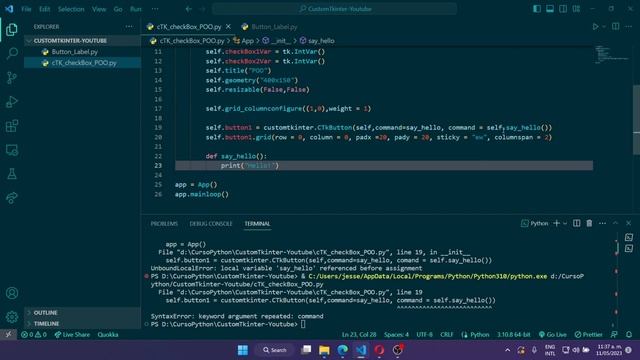Screen dimensions: 640x360
Task: Expand the TIMELINE section
Action: [x=82, y=324]
